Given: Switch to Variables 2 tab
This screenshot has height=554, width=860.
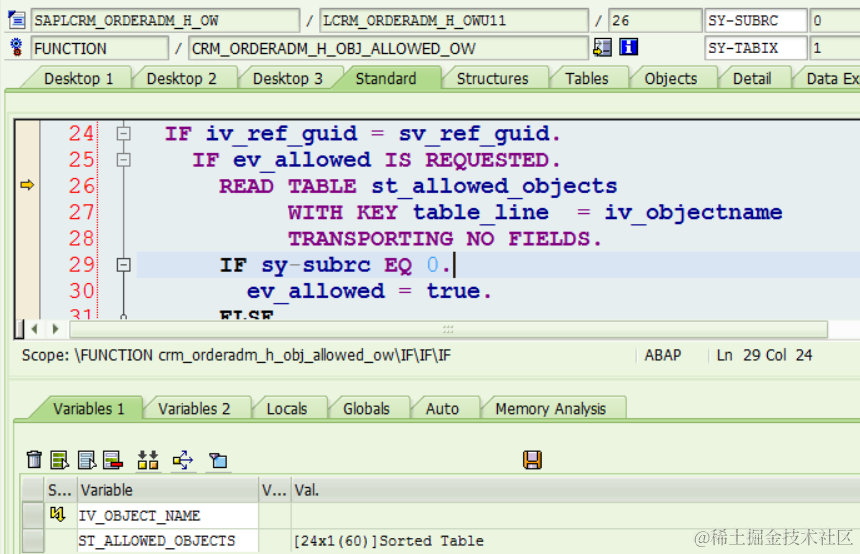Looking at the screenshot, I should [x=194, y=409].
